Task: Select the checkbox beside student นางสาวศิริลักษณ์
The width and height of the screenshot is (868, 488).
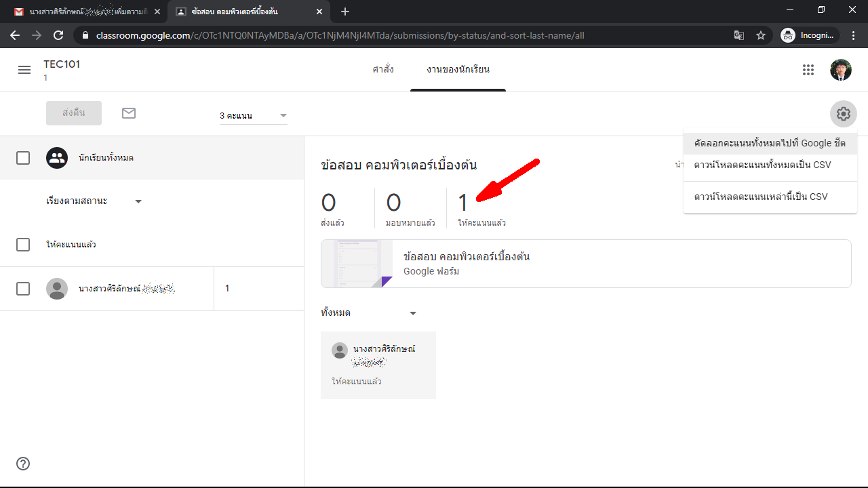Action: (x=23, y=289)
